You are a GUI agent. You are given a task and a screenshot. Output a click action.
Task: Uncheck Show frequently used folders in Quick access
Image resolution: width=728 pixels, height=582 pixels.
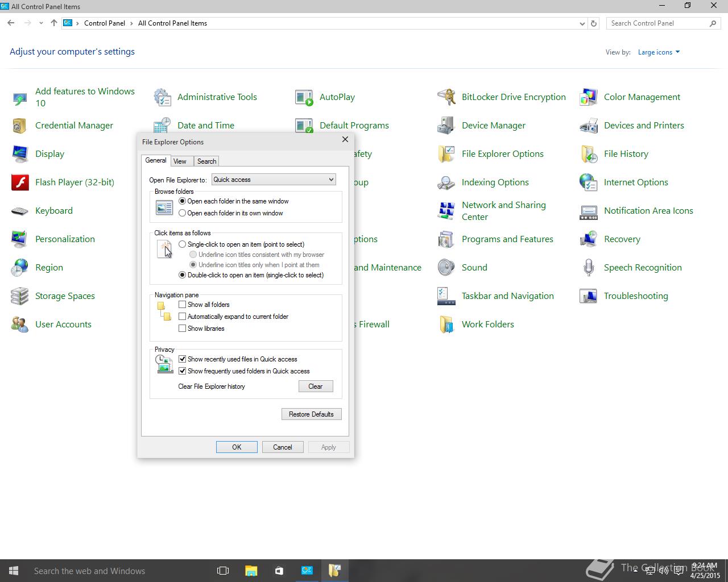[x=182, y=371]
